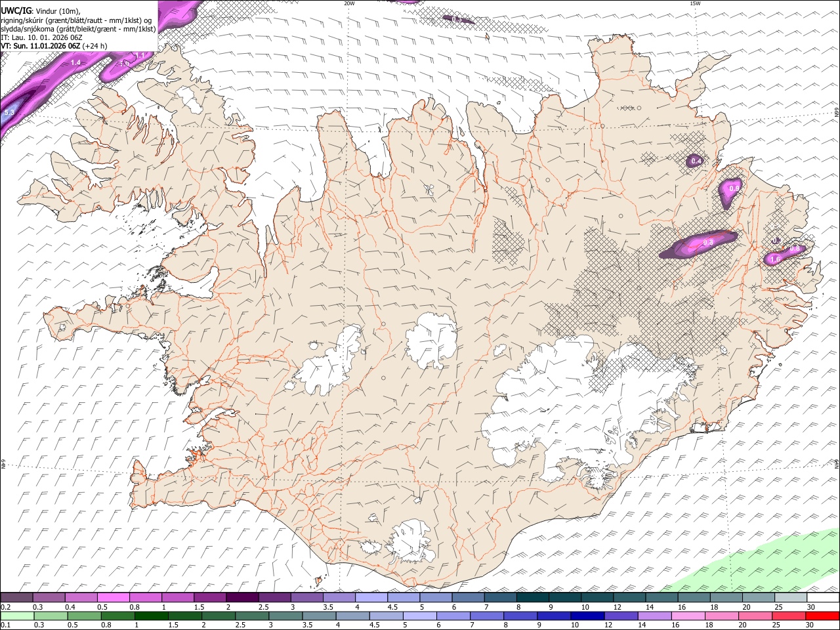Image resolution: width=840 pixels, height=630 pixels.
Task: Click the top-row legend swatch between 0.2 and 0.3
Action: pos(18,598)
